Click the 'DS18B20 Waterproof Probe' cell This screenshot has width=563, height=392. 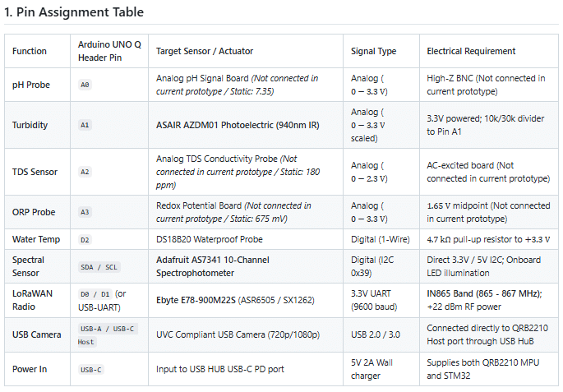pos(246,239)
